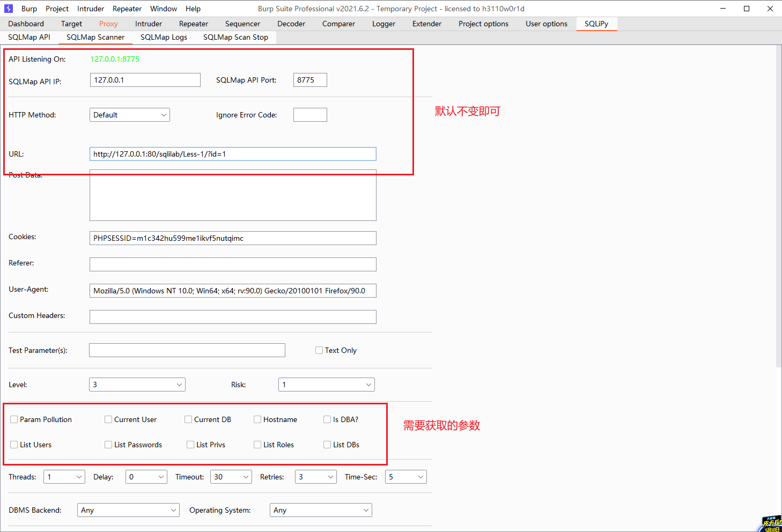Click the URL input field
This screenshot has height=532, width=782.
pyautogui.click(x=233, y=154)
